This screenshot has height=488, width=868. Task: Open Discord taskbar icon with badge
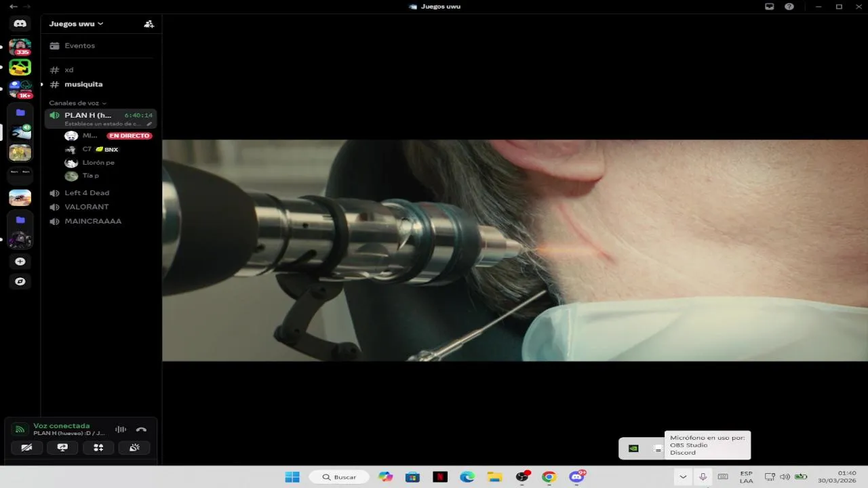[577, 477]
